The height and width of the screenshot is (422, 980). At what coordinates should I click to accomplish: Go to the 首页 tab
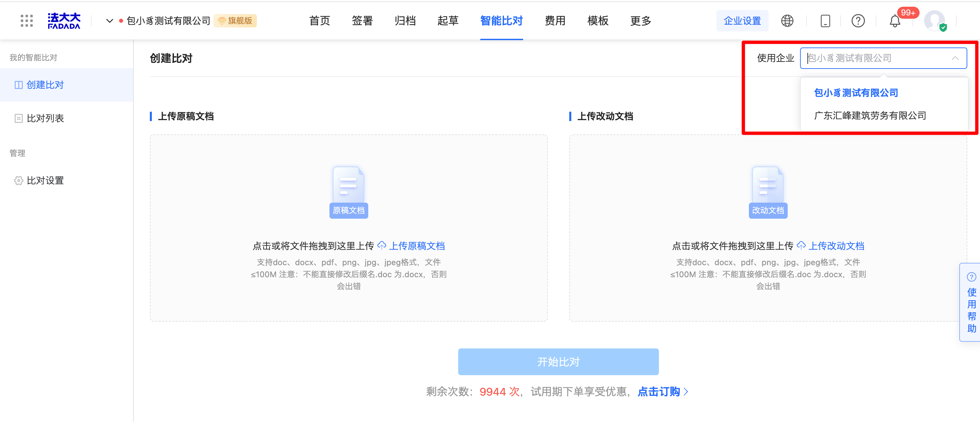point(319,20)
